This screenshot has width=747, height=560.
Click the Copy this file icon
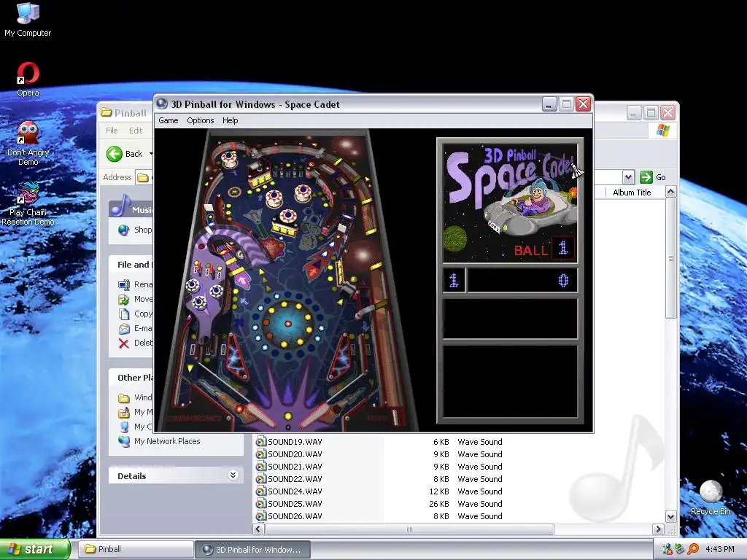(x=124, y=314)
